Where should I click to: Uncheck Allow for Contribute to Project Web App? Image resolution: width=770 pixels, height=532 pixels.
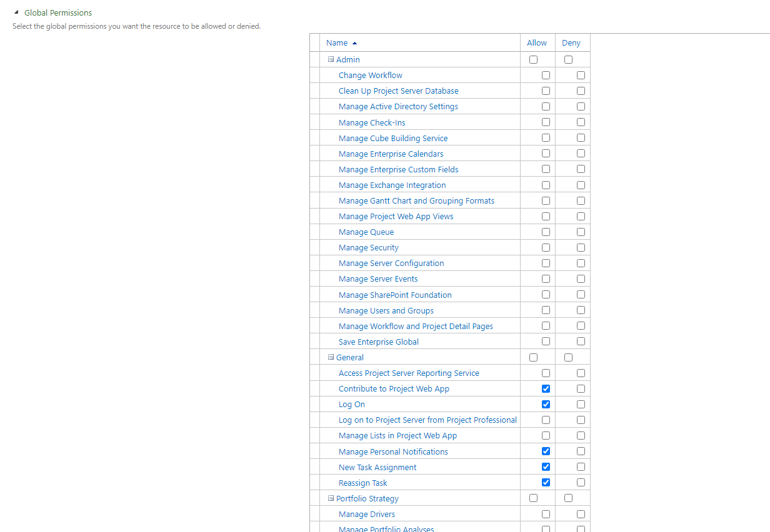[546, 388]
